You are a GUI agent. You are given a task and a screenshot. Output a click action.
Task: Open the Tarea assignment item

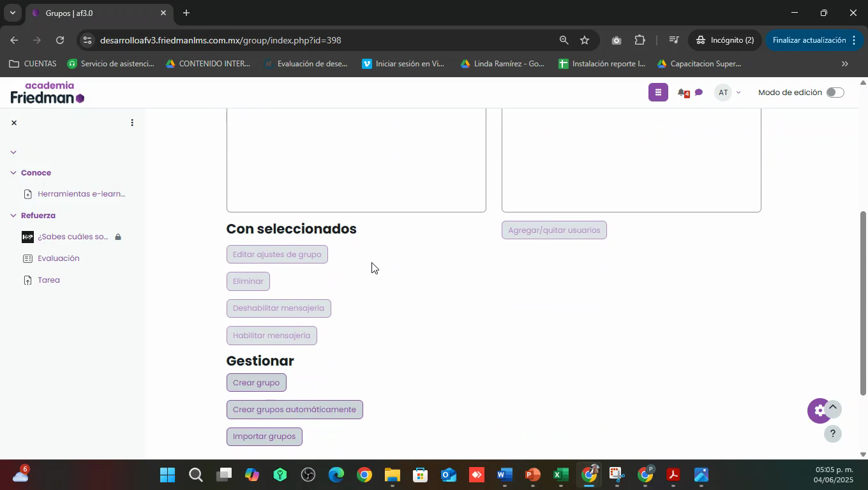[x=49, y=280]
